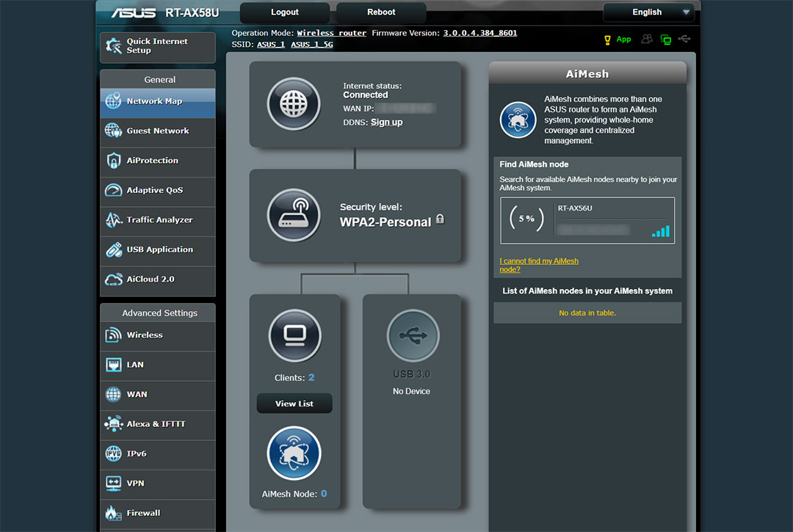Click 'I cannot find my AiMesh node?' link
Image resolution: width=793 pixels, height=532 pixels.
click(x=539, y=265)
